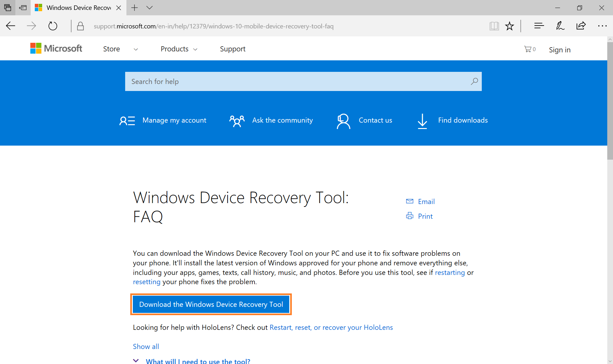Expand the Store menu chevron
The width and height of the screenshot is (613, 364).
(x=136, y=49)
